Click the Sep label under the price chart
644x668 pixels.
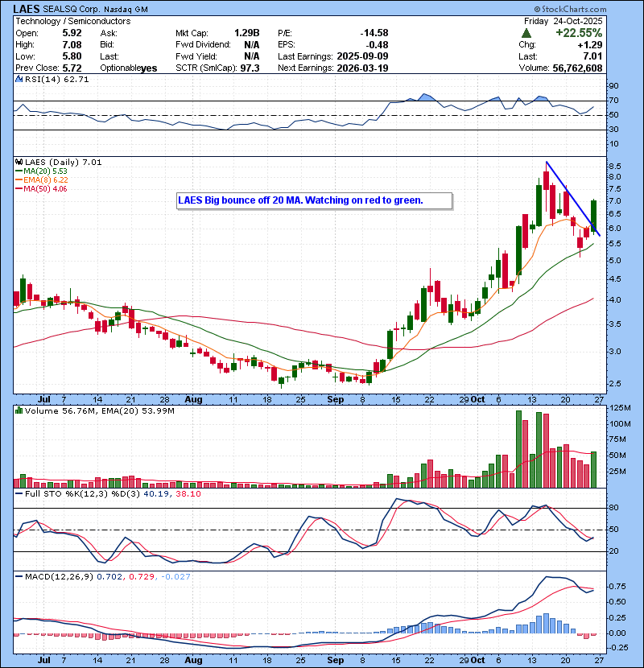336,400
